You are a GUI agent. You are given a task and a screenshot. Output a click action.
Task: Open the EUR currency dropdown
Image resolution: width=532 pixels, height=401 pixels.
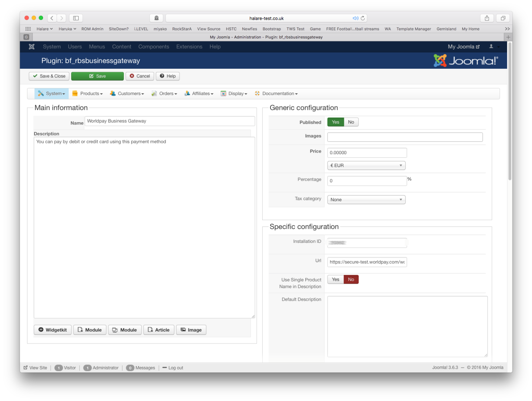pos(366,166)
